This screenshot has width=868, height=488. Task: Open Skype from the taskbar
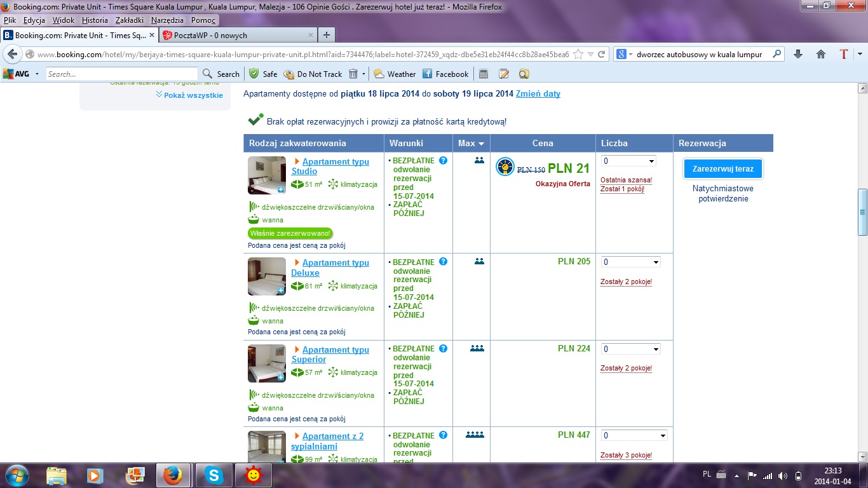click(214, 475)
